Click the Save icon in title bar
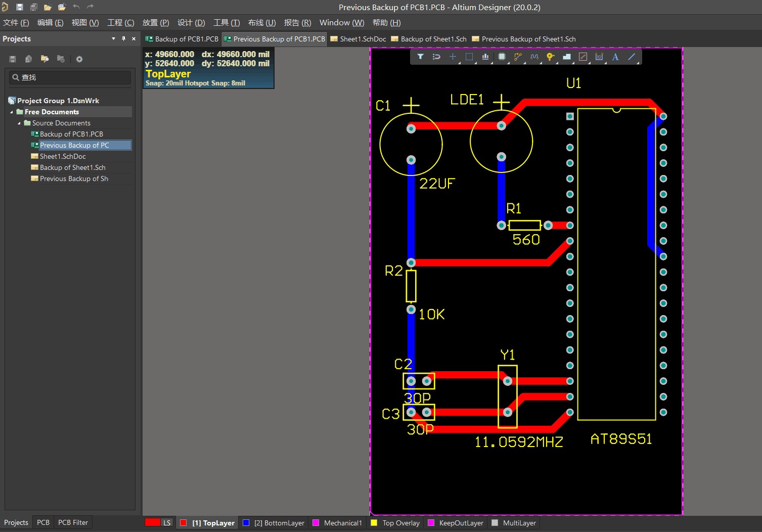Screen dimensions: 762x532 [20, 7]
